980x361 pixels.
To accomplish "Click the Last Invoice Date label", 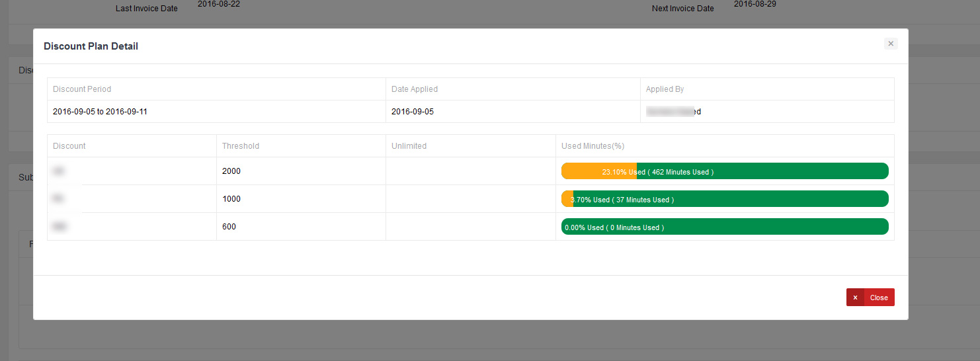I will tap(146, 9).
